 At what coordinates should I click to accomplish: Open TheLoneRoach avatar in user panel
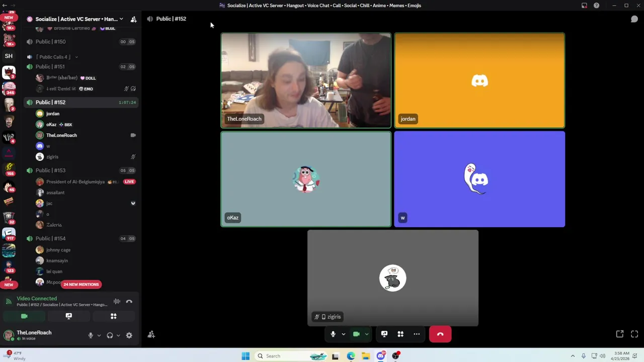coord(9,335)
